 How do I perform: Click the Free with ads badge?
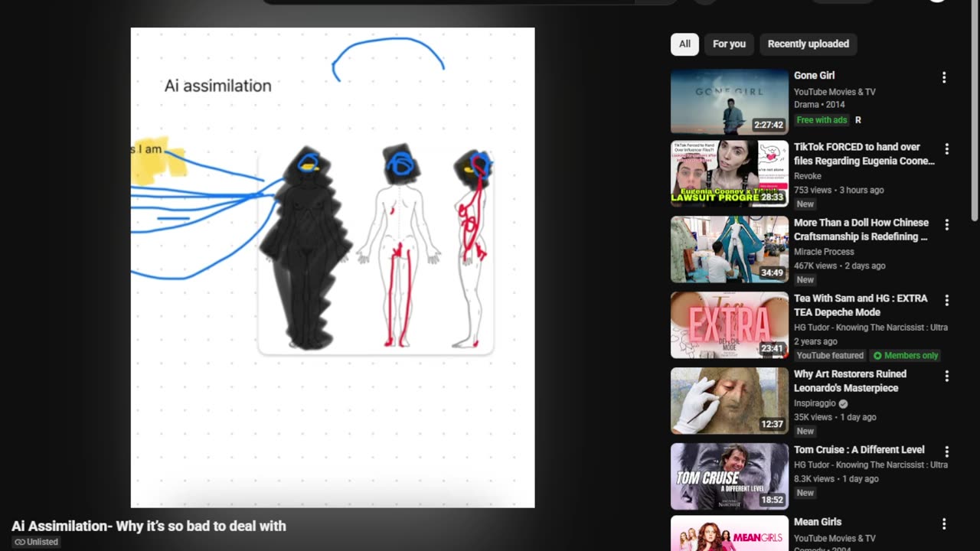pos(822,120)
